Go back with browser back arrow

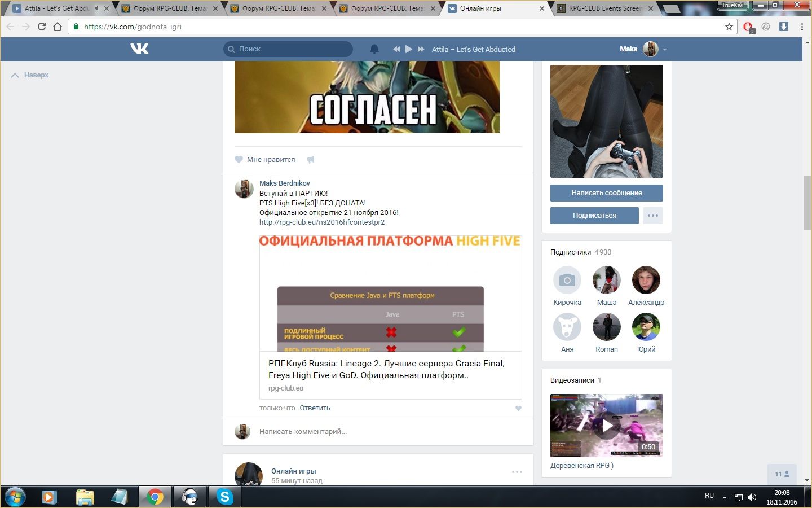[x=10, y=27]
